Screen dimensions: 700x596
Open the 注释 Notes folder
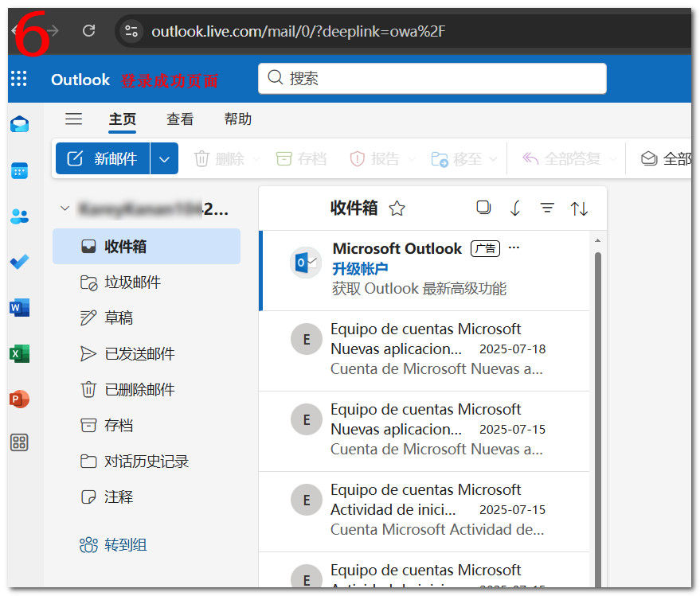point(147,497)
